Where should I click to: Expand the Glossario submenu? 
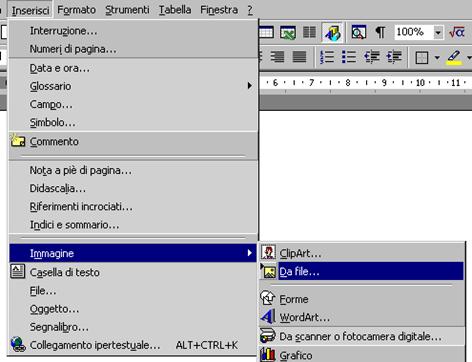coord(133,86)
